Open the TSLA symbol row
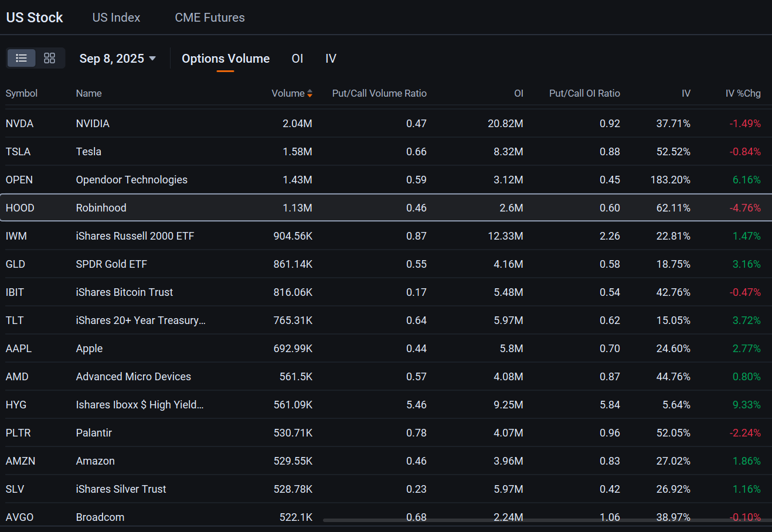Image resolution: width=772 pixels, height=532 pixels. tap(386, 152)
